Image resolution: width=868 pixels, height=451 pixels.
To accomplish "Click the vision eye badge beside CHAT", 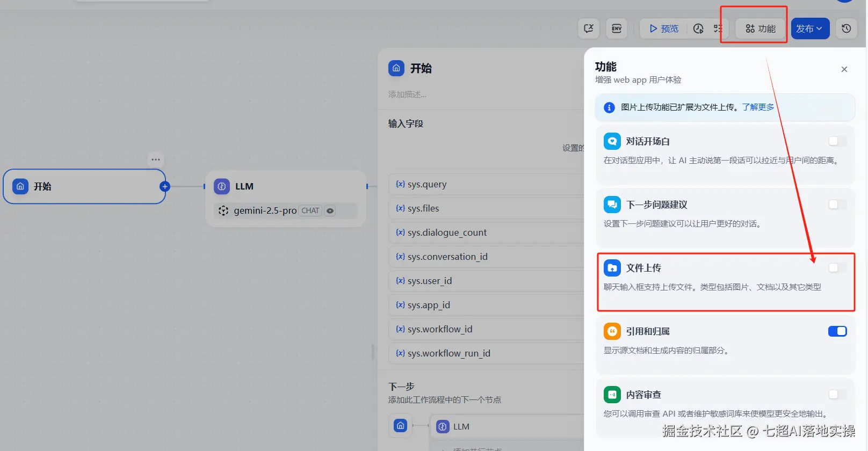I will pyautogui.click(x=330, y=211).
